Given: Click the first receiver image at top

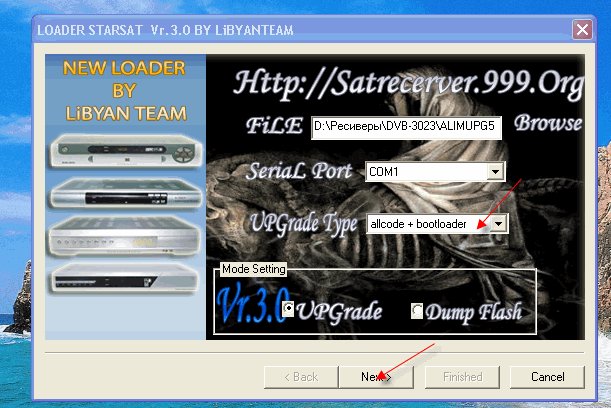Looking at the screenshot, I should point(125,150).
